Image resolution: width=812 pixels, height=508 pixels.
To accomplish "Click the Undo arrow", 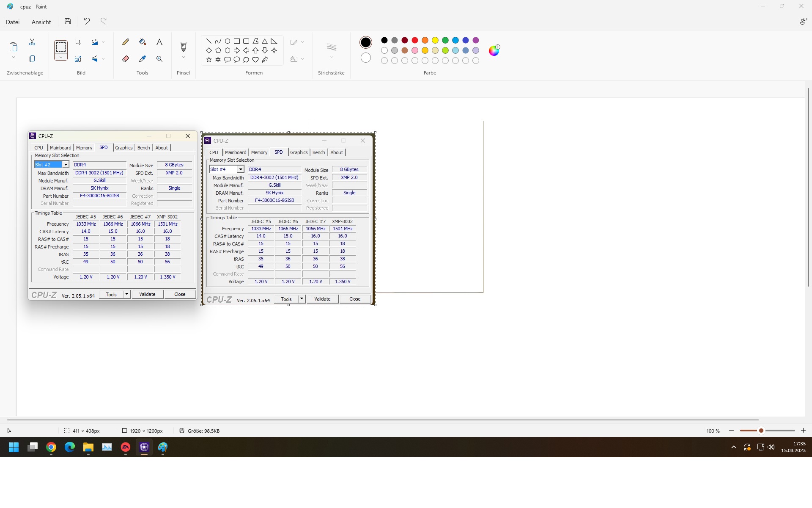I will [87, 21].
